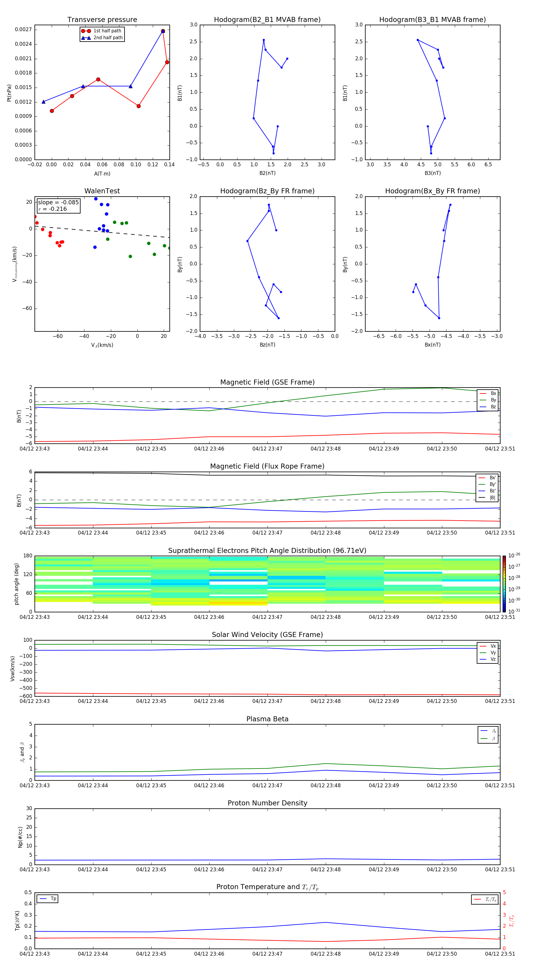Viewport: 535px width, 980px height.
Task: Click the 'B2(nT)' x-axis label
Action: 267,173
